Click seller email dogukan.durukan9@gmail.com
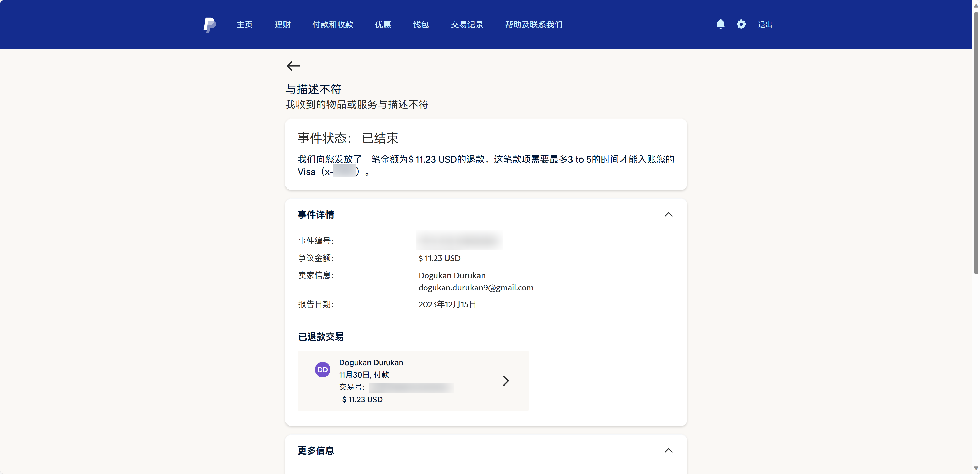This screenshot has width=980, height=474. 476,288
